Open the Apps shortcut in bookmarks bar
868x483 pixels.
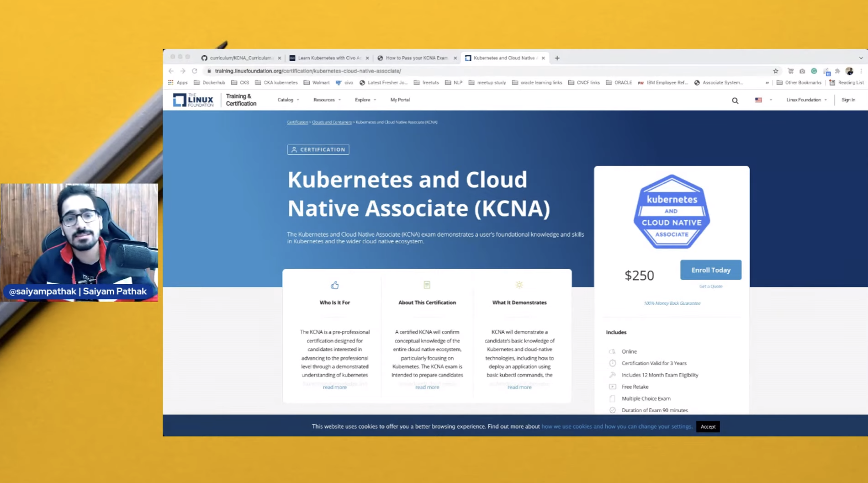(x=178, y=83)
